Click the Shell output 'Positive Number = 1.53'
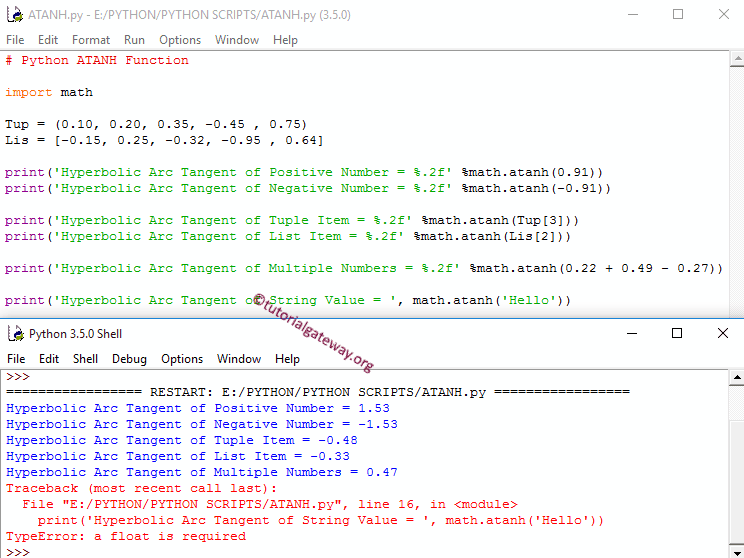This screenshot has height=558, width=744. coord(198,408)
